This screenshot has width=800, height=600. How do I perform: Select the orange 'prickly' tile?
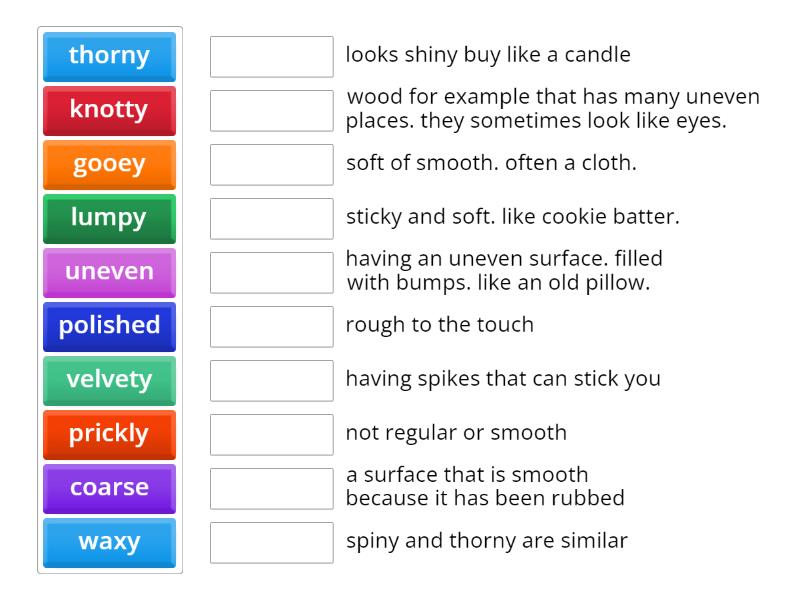point(109,434)
